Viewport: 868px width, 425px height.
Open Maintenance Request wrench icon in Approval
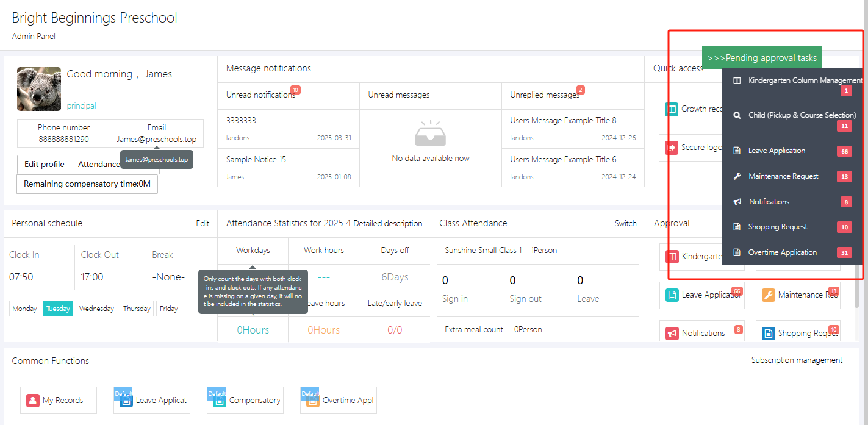[x=768, y=295]
